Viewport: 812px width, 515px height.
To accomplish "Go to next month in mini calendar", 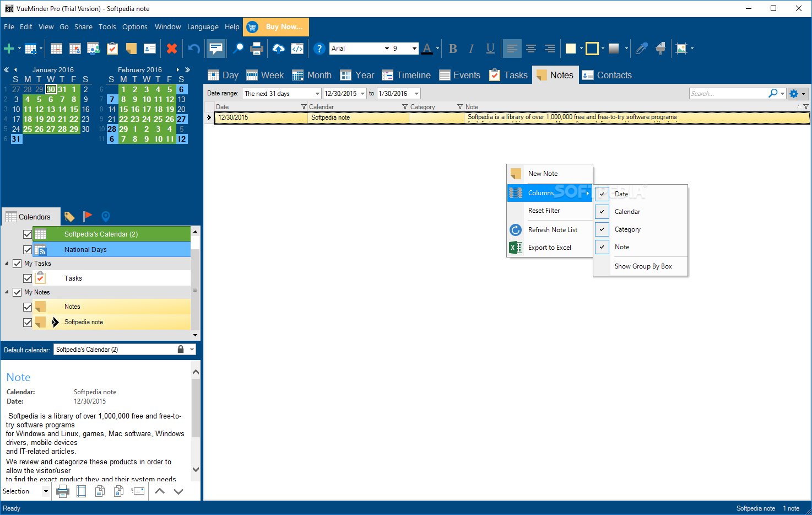I will tap(177, 70).
